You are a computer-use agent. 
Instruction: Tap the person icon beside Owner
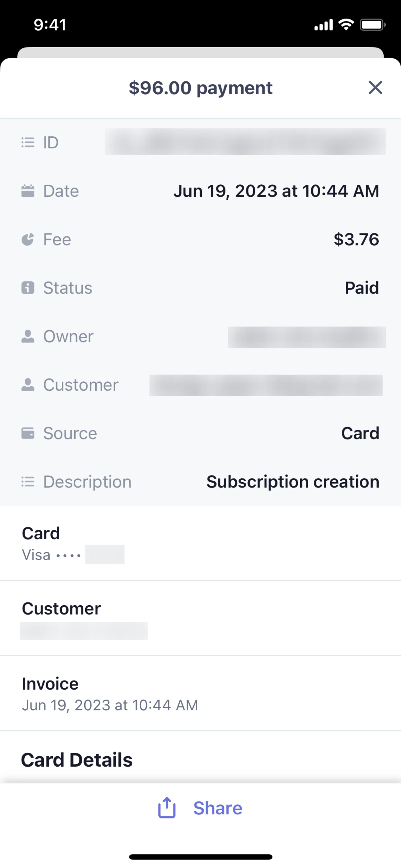[28, 336]
